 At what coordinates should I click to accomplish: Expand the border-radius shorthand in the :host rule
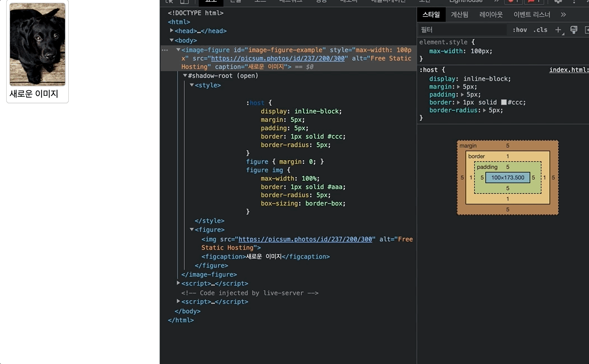tap(484, 110)
